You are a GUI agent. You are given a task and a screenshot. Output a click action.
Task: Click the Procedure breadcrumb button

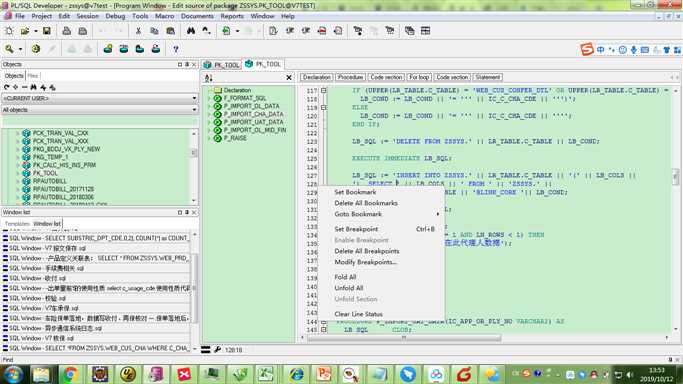coord(350,77)
